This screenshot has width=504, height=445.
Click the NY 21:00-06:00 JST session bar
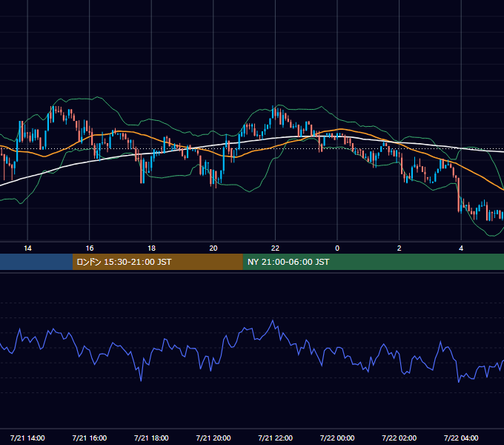373,262
